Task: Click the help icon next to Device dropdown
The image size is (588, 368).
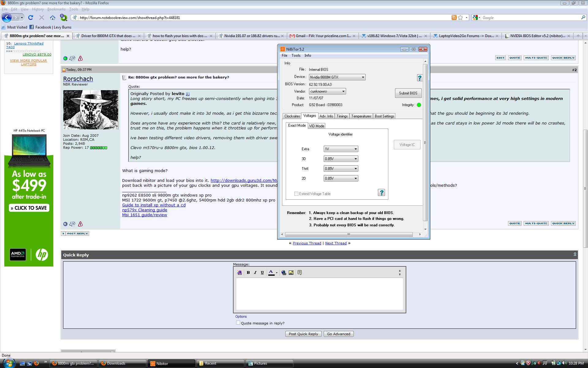Action: (420, 78)
